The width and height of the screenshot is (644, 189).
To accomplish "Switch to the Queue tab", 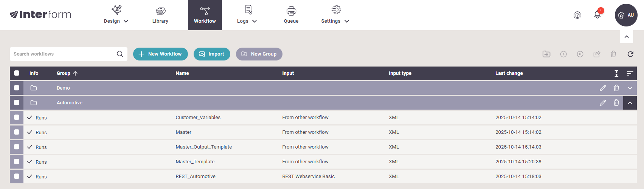I will [x=291, y=15].
